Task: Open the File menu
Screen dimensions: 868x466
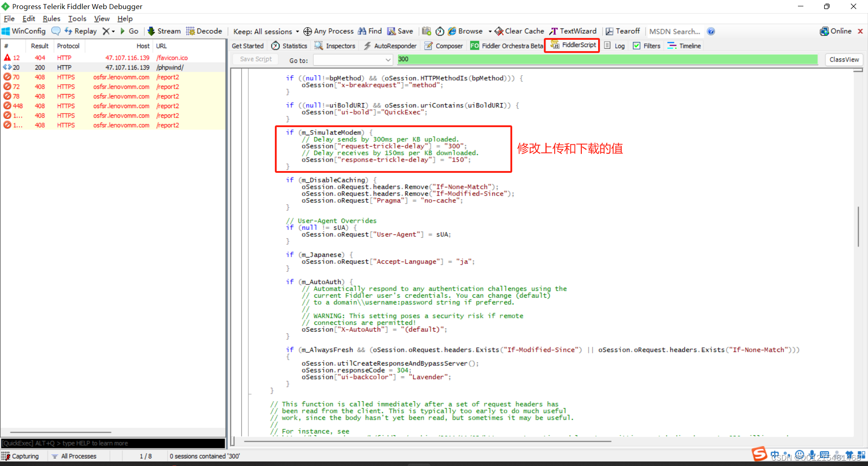Action: point(9,19)
